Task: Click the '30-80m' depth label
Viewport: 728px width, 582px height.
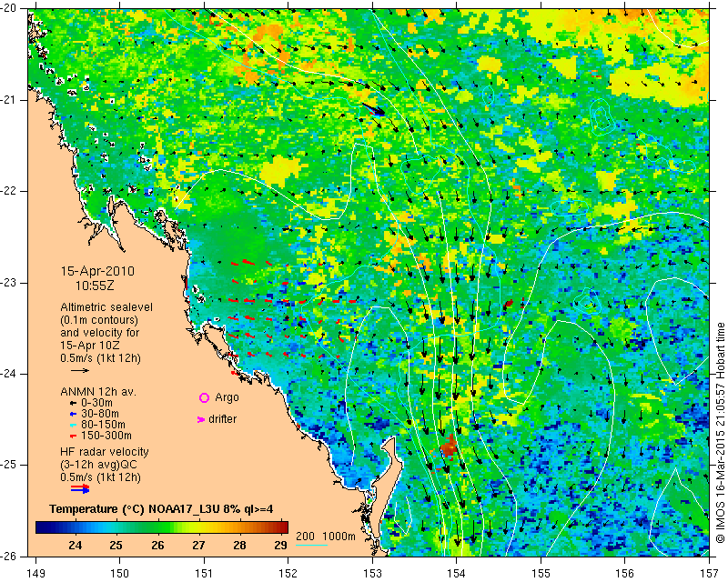Action: pos(100,414)
